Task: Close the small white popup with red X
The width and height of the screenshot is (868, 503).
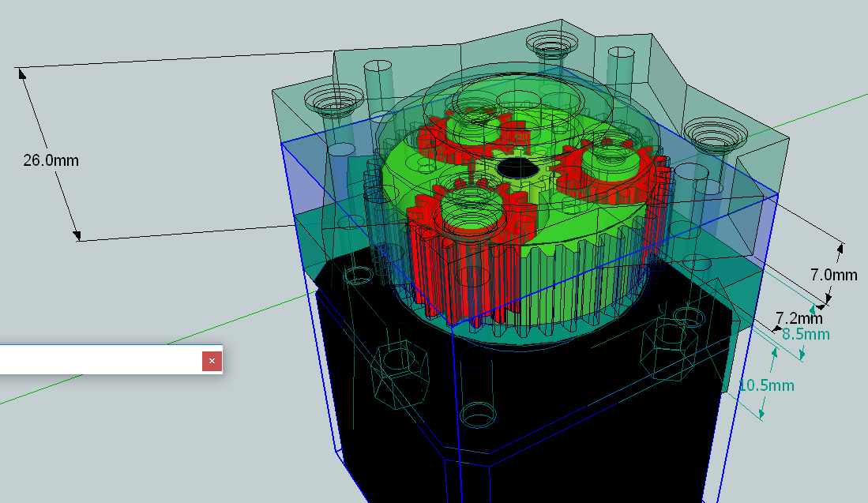Action: [x=212, y=361]
